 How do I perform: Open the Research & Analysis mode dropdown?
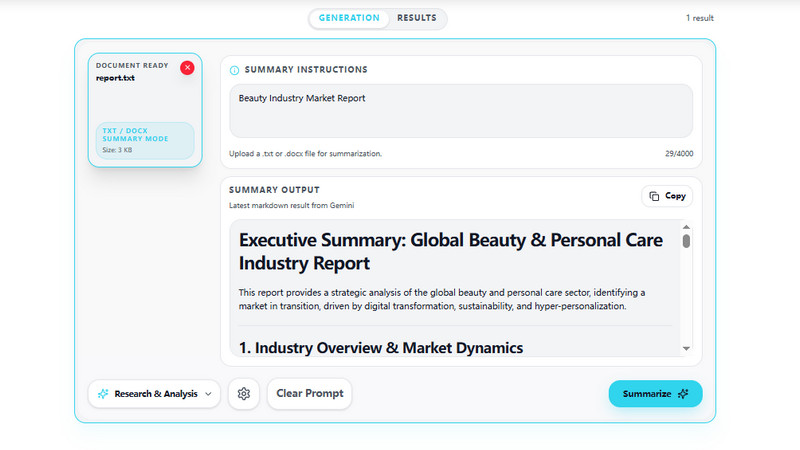click(154, 393)
